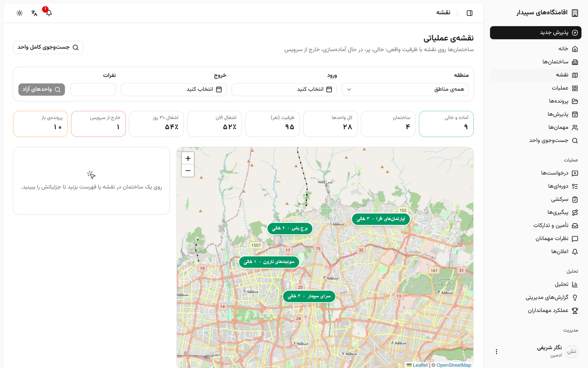
Task: Click the واحدهای آزاد search button
Action: (x=42, y=89)
